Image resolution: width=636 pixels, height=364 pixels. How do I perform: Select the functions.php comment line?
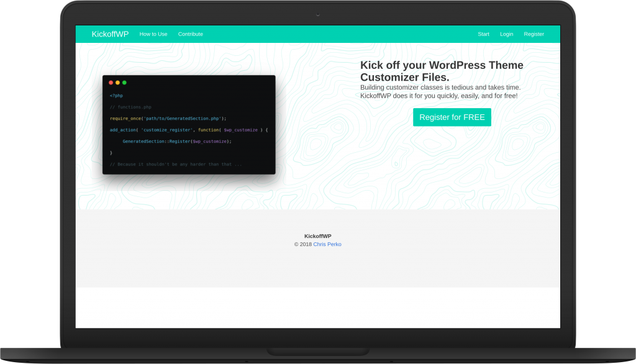[x=130, y=107]
